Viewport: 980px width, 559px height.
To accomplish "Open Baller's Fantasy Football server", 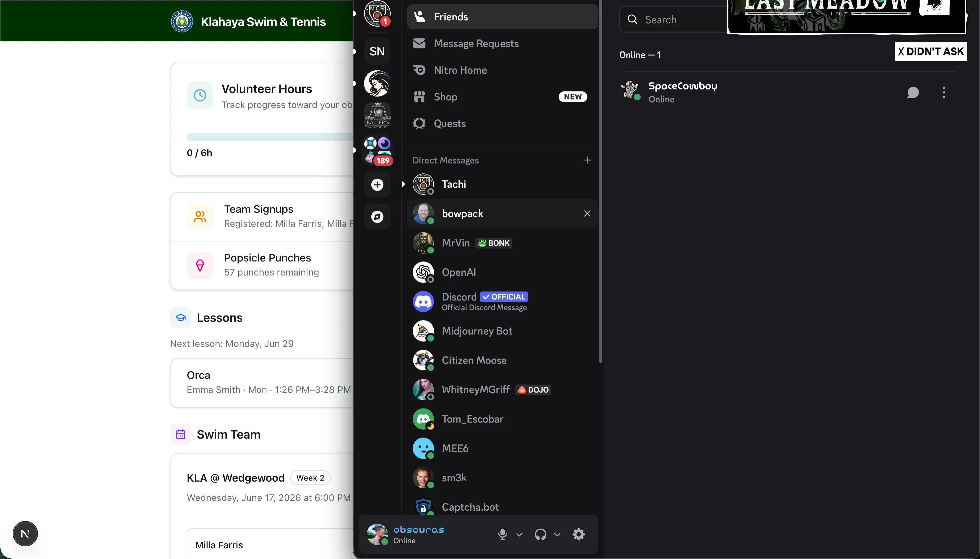I will tap(377, 115).
